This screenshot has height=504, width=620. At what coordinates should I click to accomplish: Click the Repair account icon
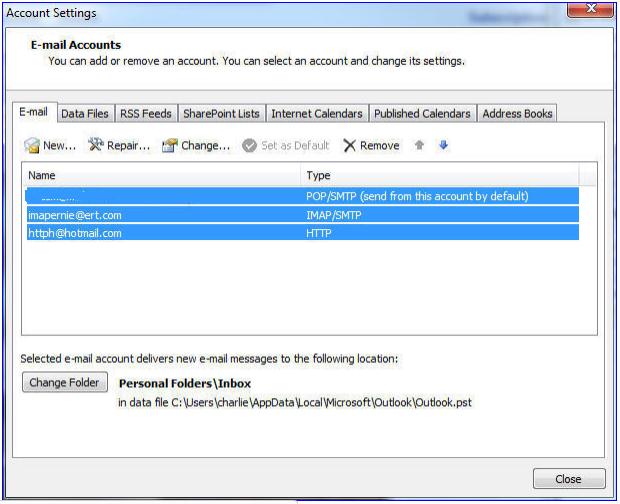tap(96, 146)
